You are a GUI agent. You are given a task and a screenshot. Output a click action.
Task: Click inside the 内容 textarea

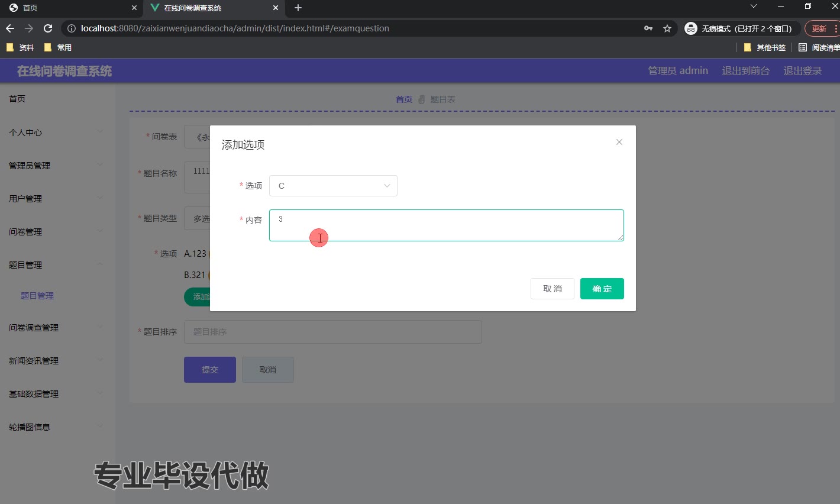pos(447,225)
